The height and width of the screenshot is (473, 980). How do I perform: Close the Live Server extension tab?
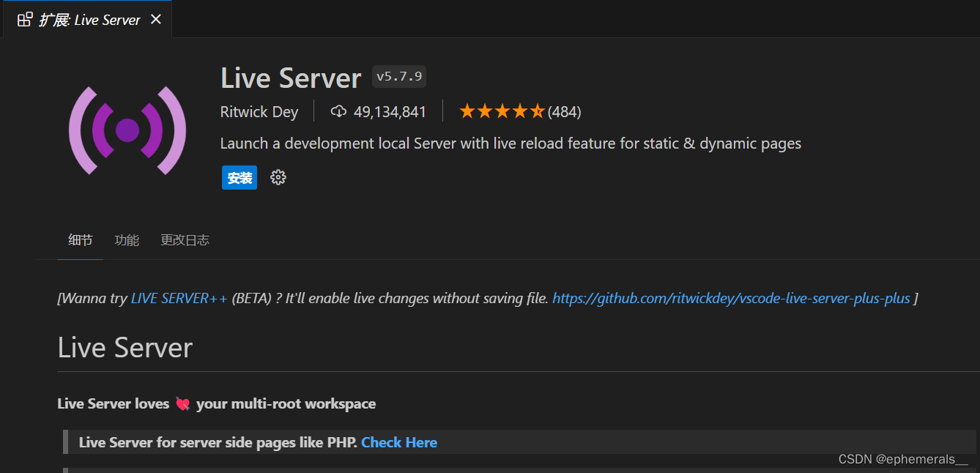point(155,20)
